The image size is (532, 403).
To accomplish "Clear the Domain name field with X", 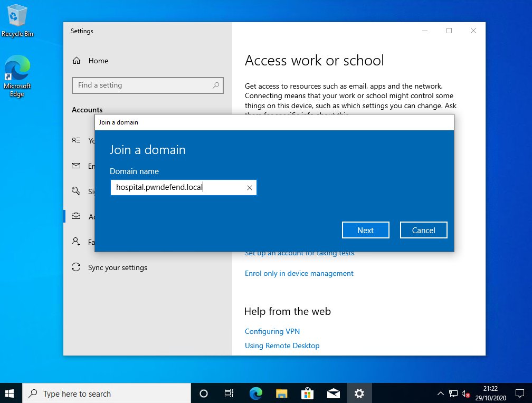I will point(249,188).
